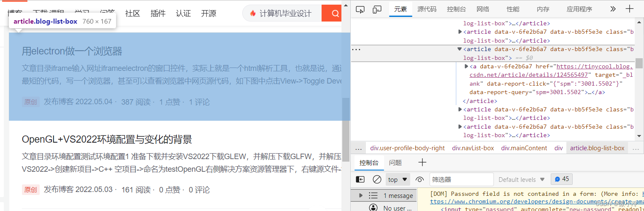Screen dimensions: 644x211
Task: Open the 插件 navigation item
Action: (158, 14)
